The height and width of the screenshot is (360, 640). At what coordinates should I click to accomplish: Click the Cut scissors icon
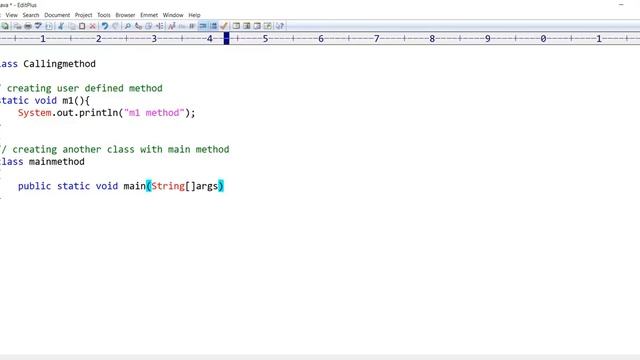coord(61,26)
